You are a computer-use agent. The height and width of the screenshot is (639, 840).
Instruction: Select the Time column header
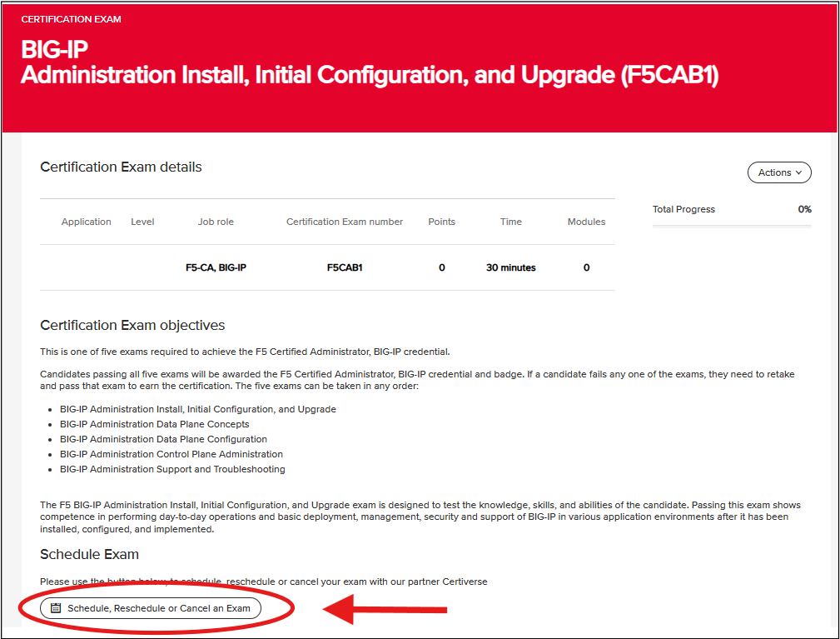click(x=511, y=222)
